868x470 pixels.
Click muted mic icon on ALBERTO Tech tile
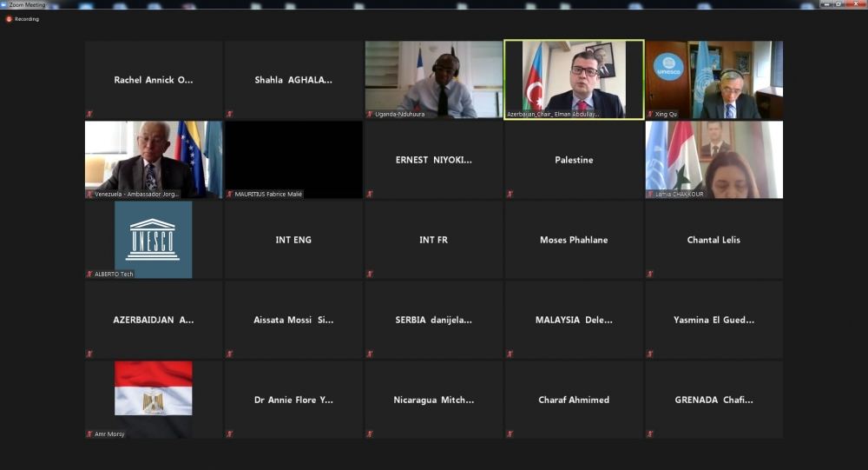[x=89, y=274]
